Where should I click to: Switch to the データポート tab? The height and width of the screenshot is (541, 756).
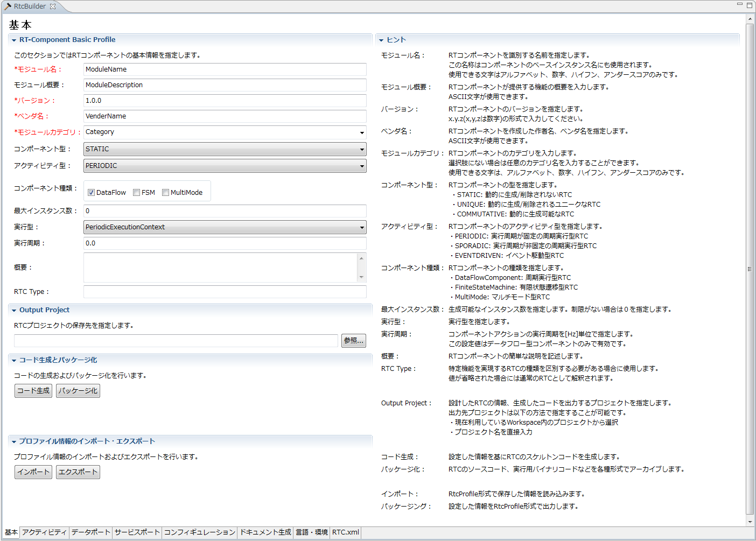coord(90,532)
